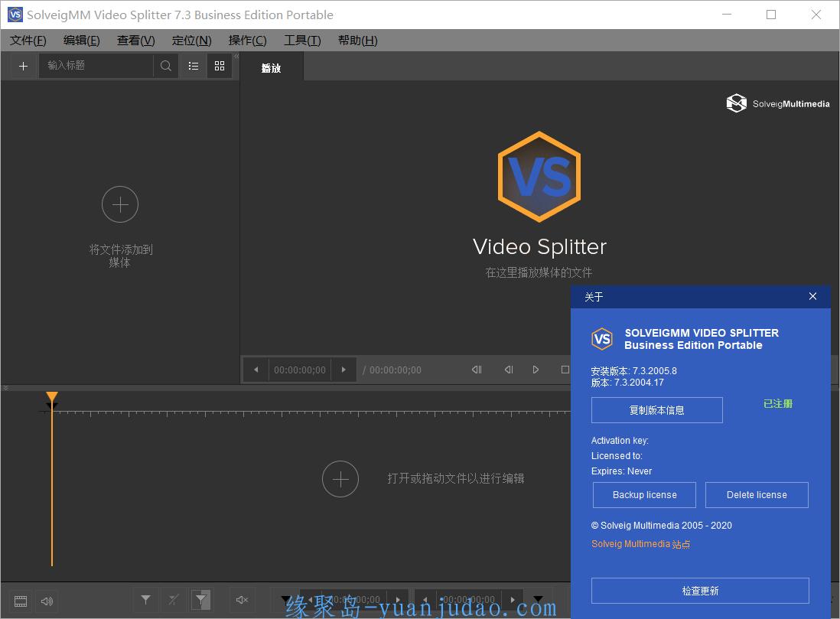Viewport: 840px width, 619px height.
Task: Open the 查看(V) menu
Action: click(x=136, y=41)
